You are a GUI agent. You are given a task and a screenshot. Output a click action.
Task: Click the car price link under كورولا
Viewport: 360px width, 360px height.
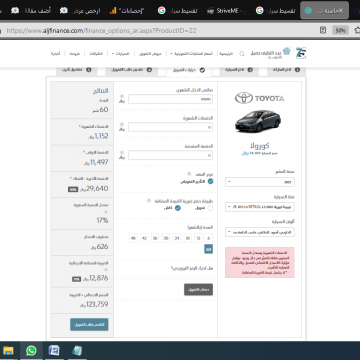click(259, 153)
